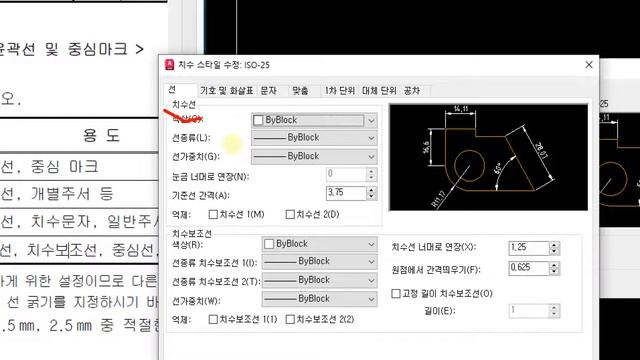
Task: Open dimension line 선가중치(G) dropdown
Action: [314, 156]
